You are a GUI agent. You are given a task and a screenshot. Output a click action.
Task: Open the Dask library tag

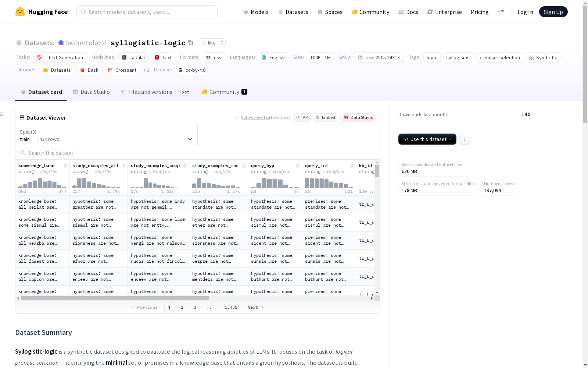coord(89,70)
